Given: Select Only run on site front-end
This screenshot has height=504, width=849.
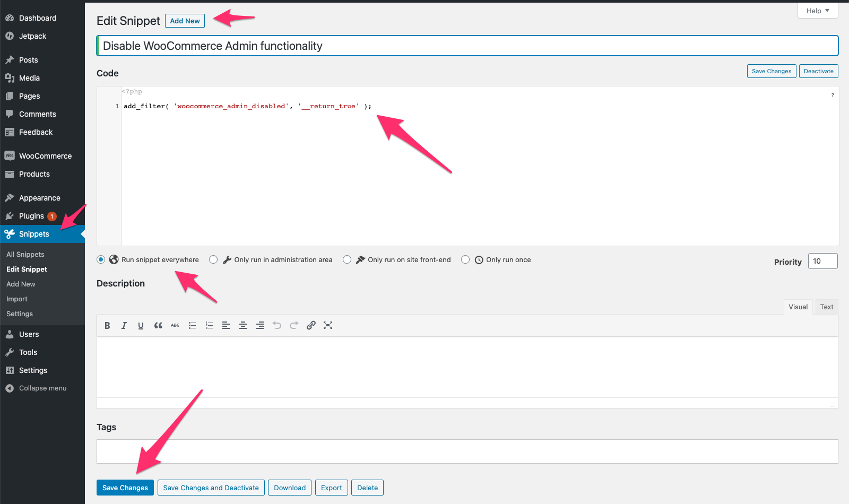Looking at the screenshot, I should point(347,259).
